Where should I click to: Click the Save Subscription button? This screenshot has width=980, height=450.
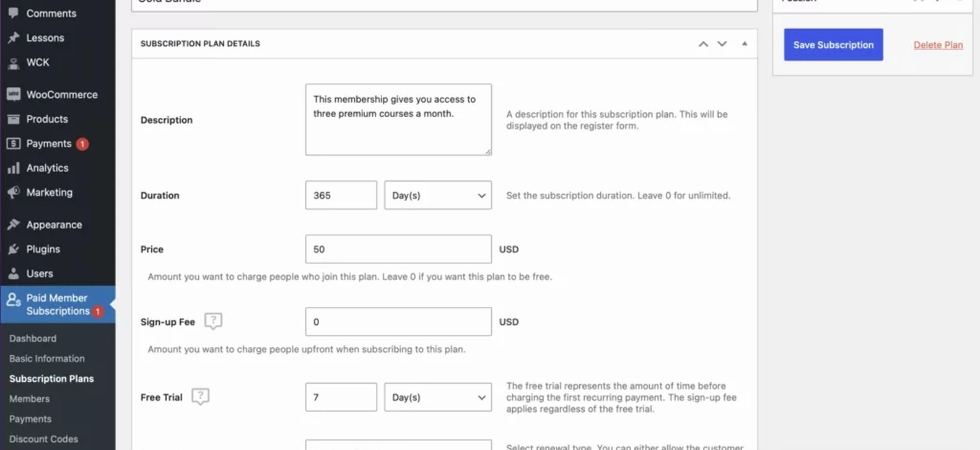(x=833, y=45)
